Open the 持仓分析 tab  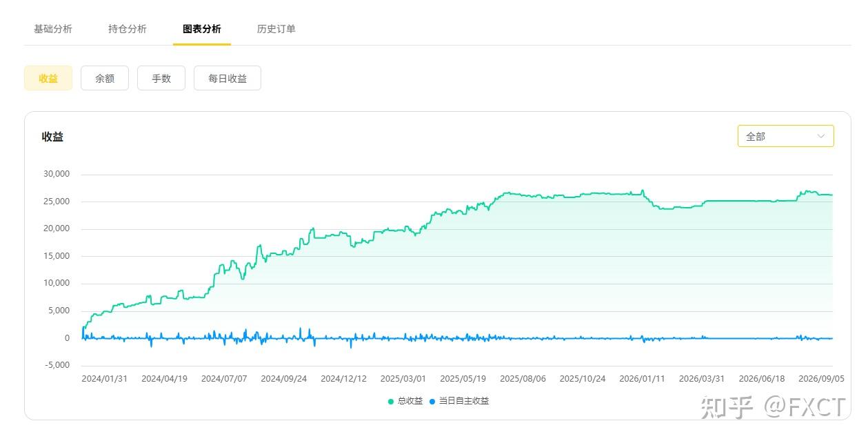pos(128,29)
